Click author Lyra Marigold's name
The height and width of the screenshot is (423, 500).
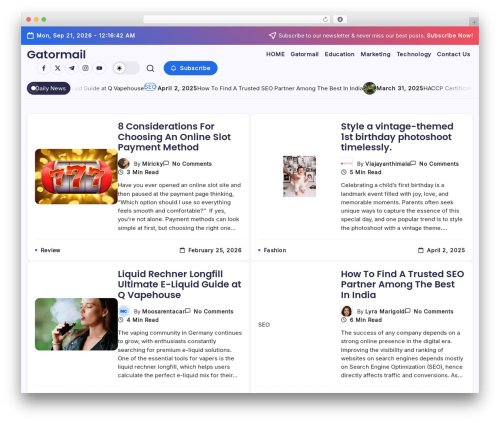tap(385, 311)
